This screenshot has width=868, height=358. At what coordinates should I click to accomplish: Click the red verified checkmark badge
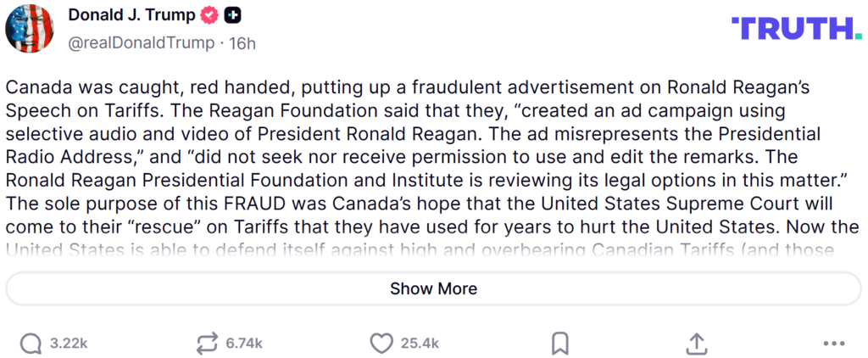click(x=209, y=15)
